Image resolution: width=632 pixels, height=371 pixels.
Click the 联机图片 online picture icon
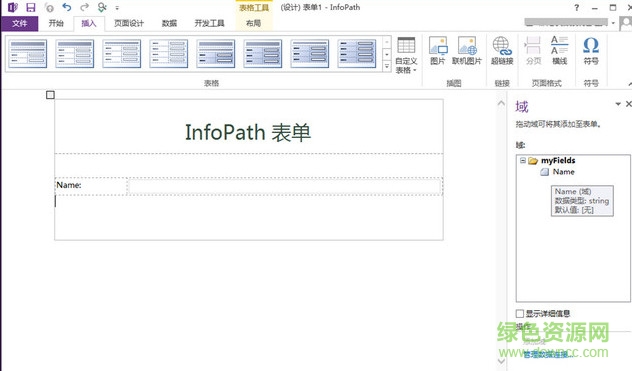[x=467, y=51]
